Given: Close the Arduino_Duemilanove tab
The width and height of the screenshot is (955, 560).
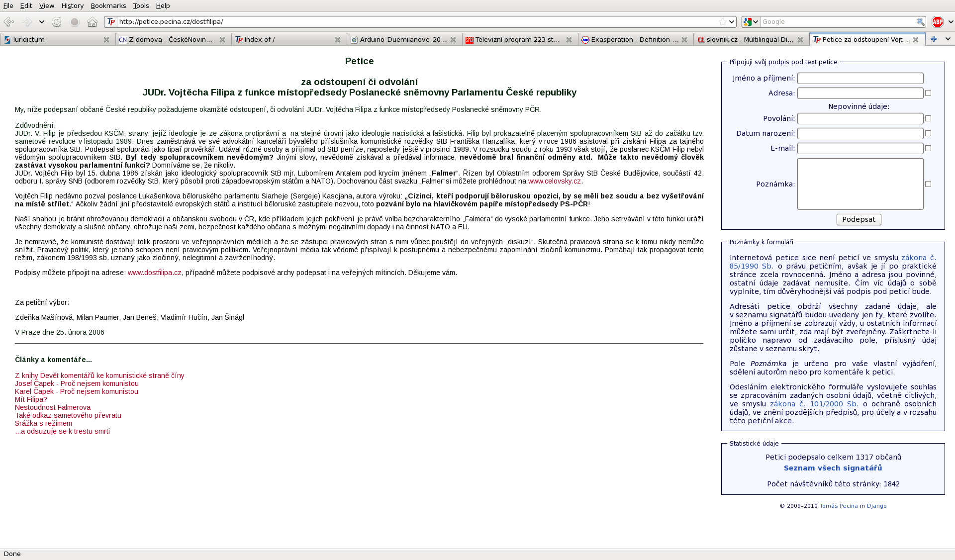Looking at the screenshot, I should pos(453,40).
